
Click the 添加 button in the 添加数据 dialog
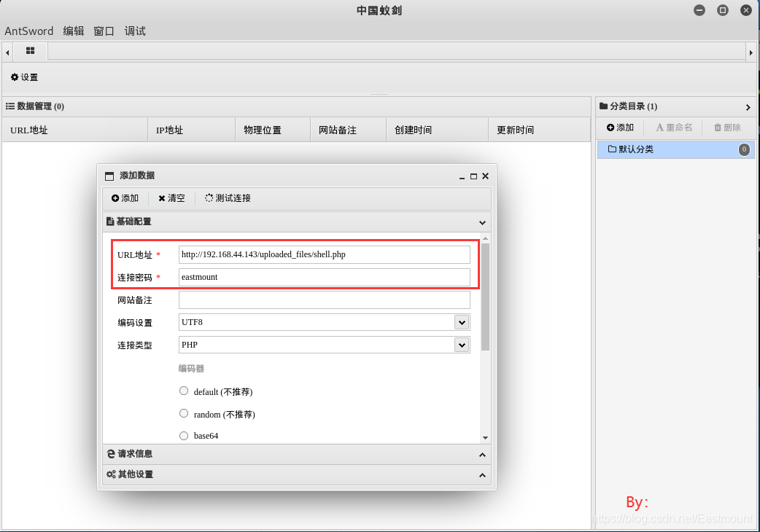[x=125, y=198]
